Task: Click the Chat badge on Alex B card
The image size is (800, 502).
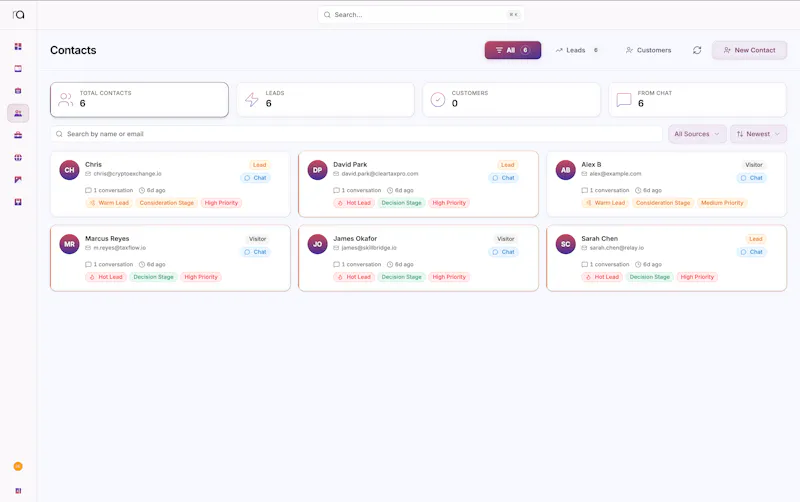Action: 752,178
